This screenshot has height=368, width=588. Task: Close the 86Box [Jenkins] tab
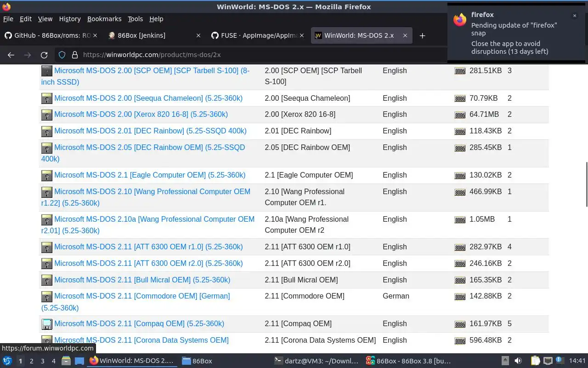(x=198, y=35)
